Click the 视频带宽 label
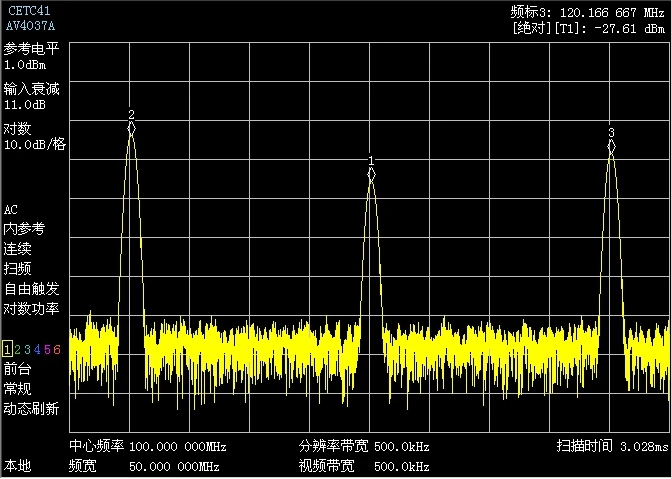Image resolution: width=671 pixels, height=479 pixels. pyautogui.click(x=327, y=466)
